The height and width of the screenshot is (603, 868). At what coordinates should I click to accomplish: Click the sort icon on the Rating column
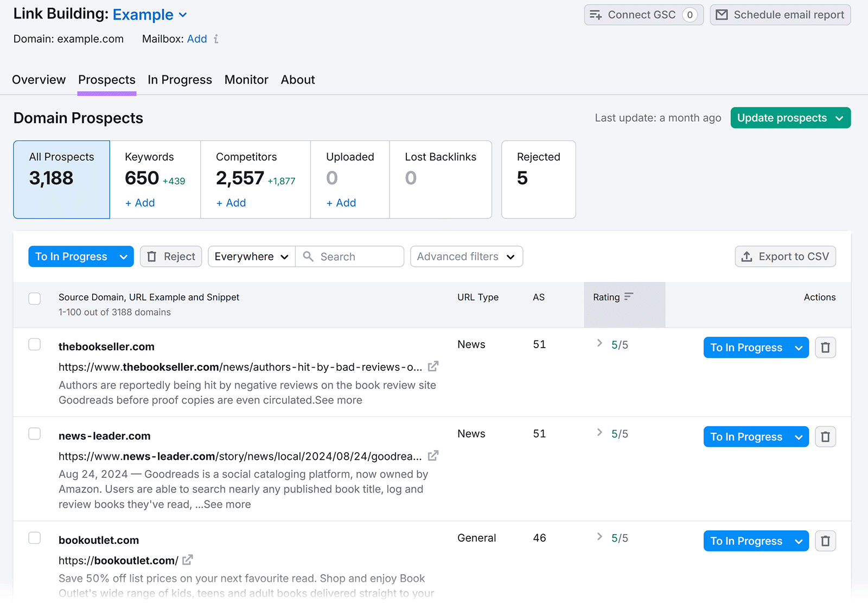click(x=629, y=297)
